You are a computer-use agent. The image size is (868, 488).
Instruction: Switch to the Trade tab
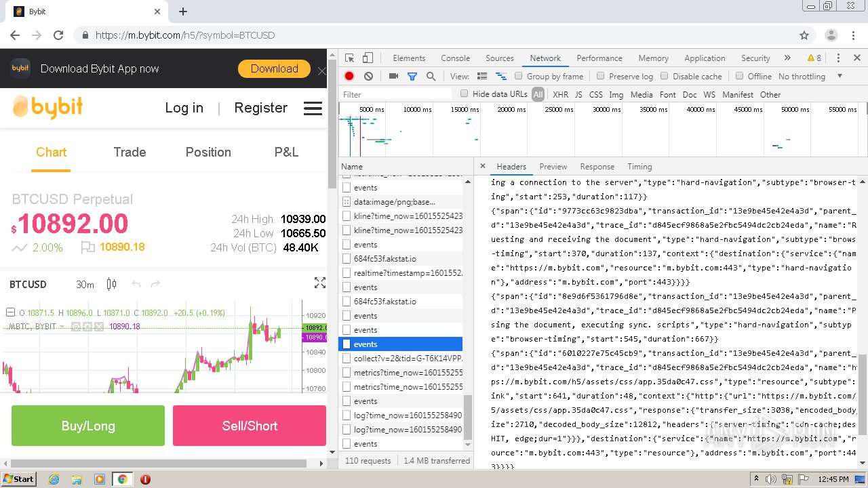[130, 152]
